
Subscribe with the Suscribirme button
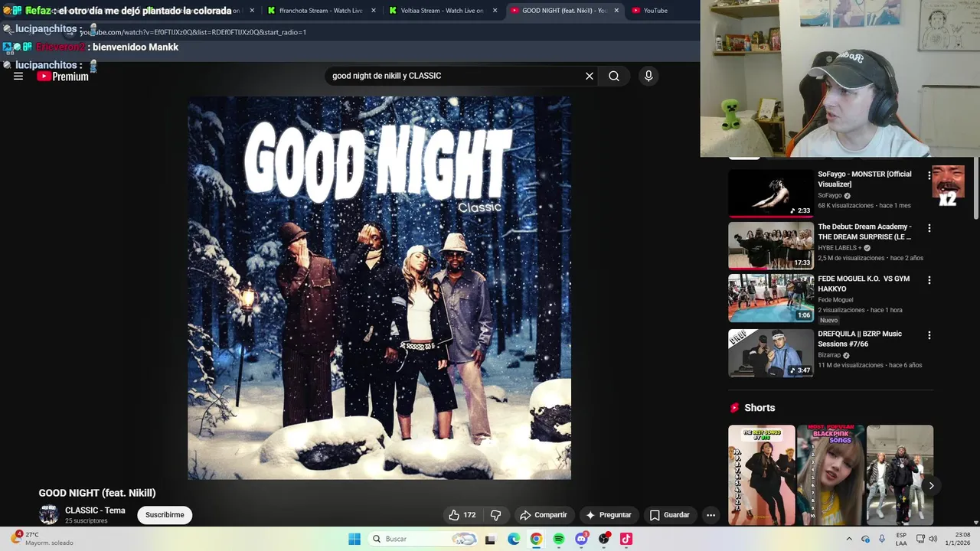[x=165, y=515]
